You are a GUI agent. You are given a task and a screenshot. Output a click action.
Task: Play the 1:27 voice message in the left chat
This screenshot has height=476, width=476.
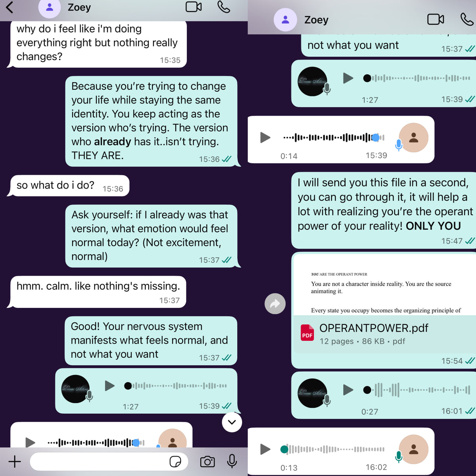click(109, 386)
